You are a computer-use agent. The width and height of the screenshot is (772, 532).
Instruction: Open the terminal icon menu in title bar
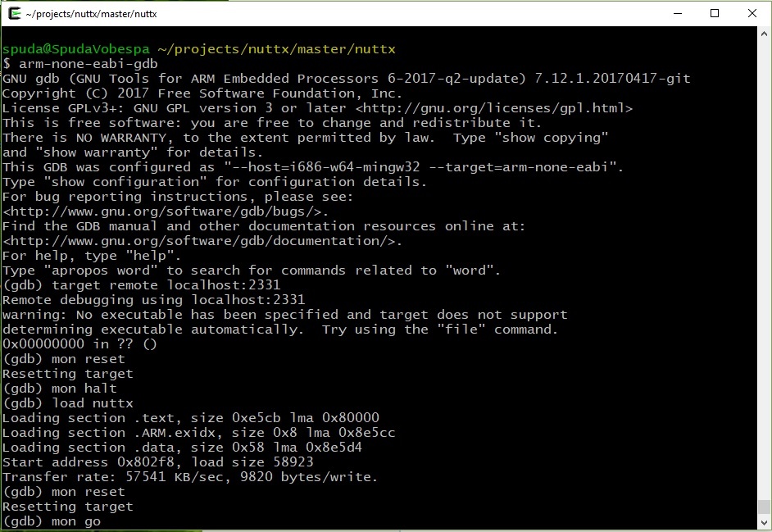[15, 13]
